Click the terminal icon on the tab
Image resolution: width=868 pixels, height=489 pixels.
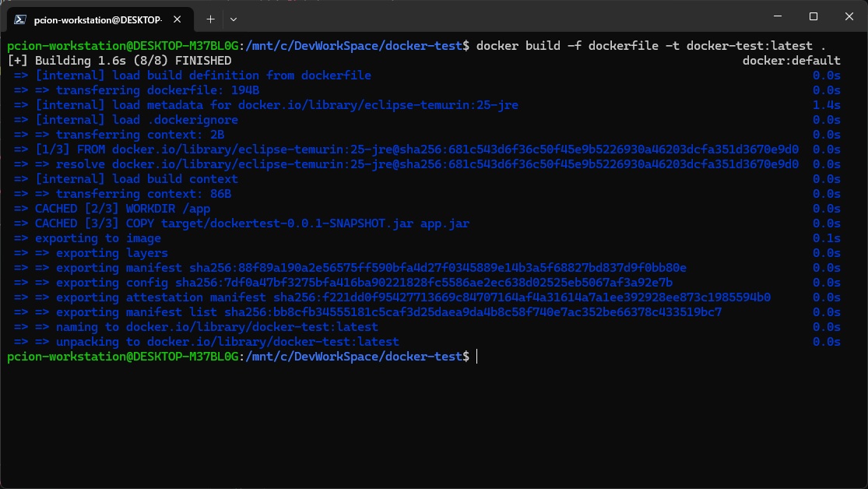pos(20,20)
